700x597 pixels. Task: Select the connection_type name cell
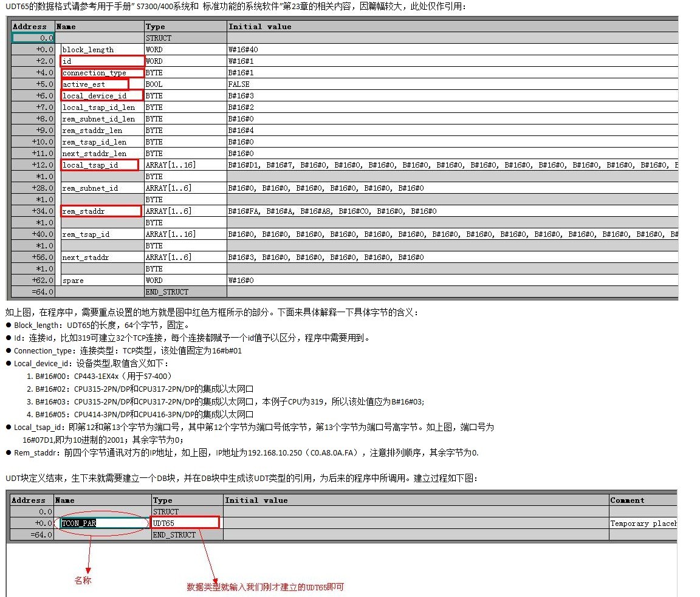click(x=102, y=73)
